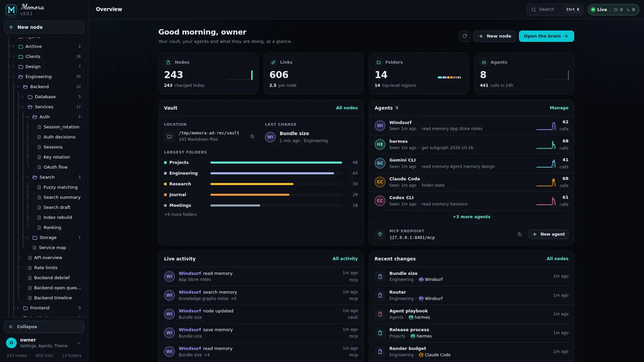Open the Nodes stat card
Screen dimensions: 644x362
(x=208, y=74)
